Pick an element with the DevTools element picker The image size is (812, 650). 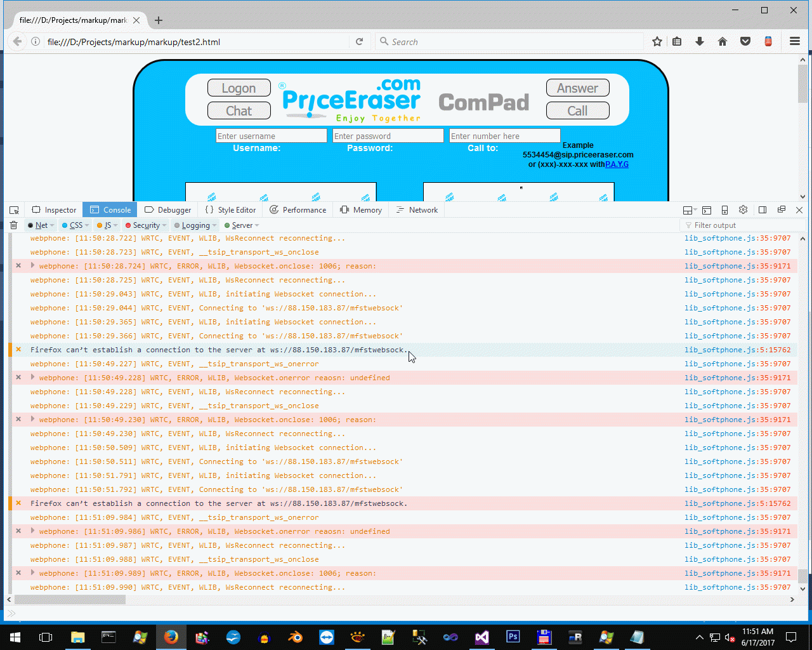point(14,210)
